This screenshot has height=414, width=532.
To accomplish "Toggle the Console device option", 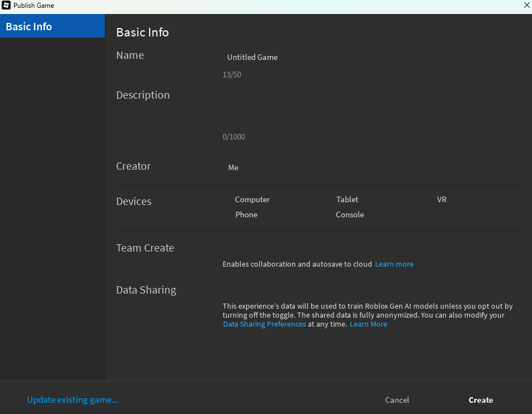I will tap(350, 215).
